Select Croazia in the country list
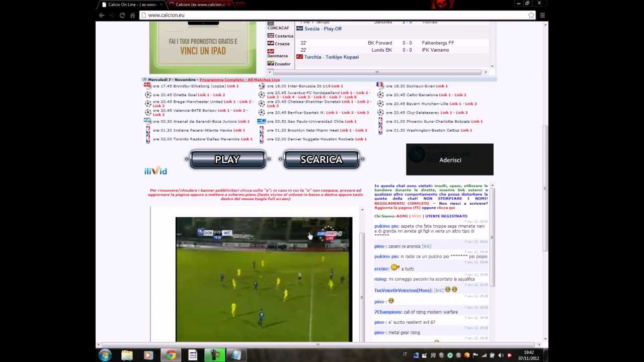 coord(282,44)
